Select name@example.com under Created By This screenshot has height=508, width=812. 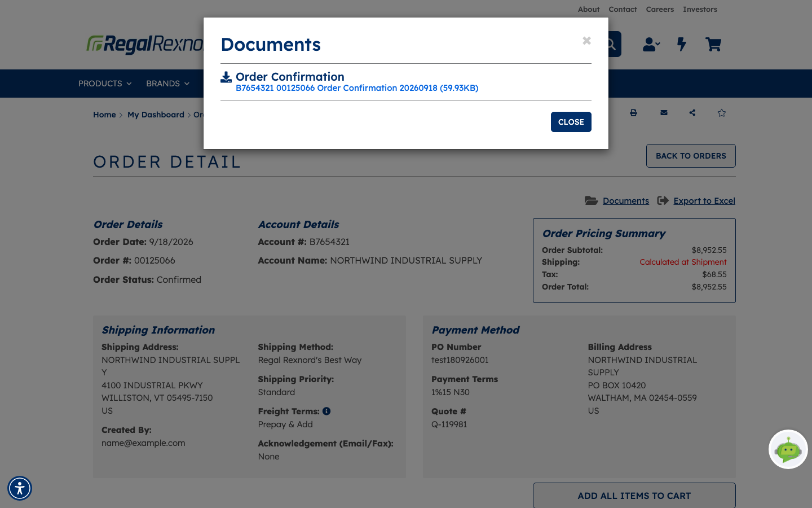pyautogui.click(x=143, y=443)
